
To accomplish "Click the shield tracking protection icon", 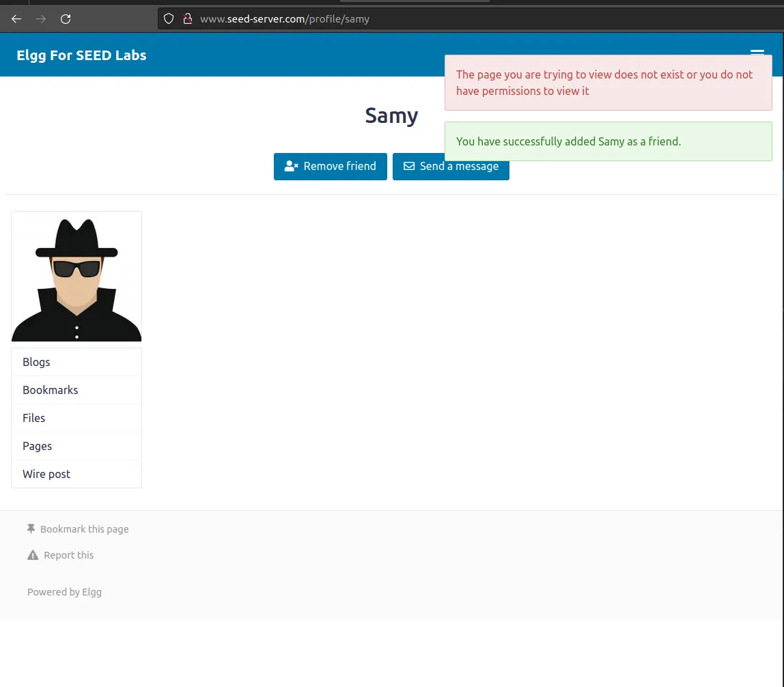I will [x=169, y=19].
